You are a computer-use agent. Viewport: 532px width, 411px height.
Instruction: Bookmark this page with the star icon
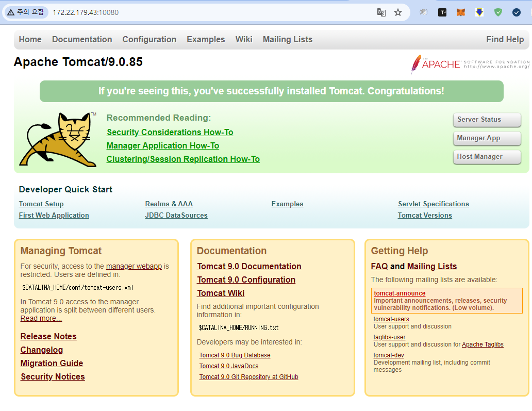coord(398,12)
